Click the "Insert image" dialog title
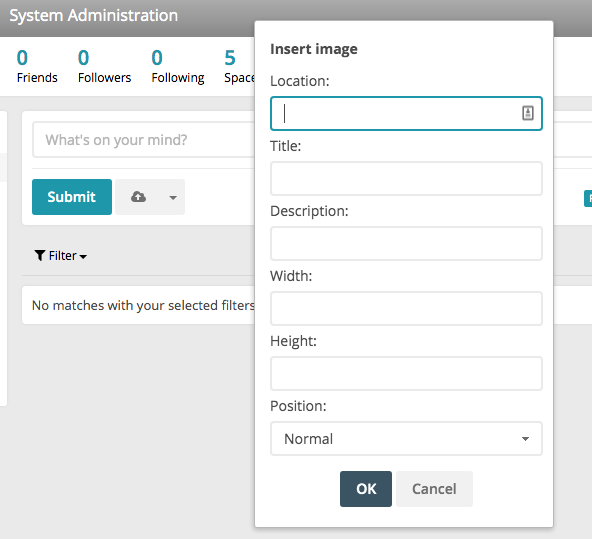 tap(314, 49)
